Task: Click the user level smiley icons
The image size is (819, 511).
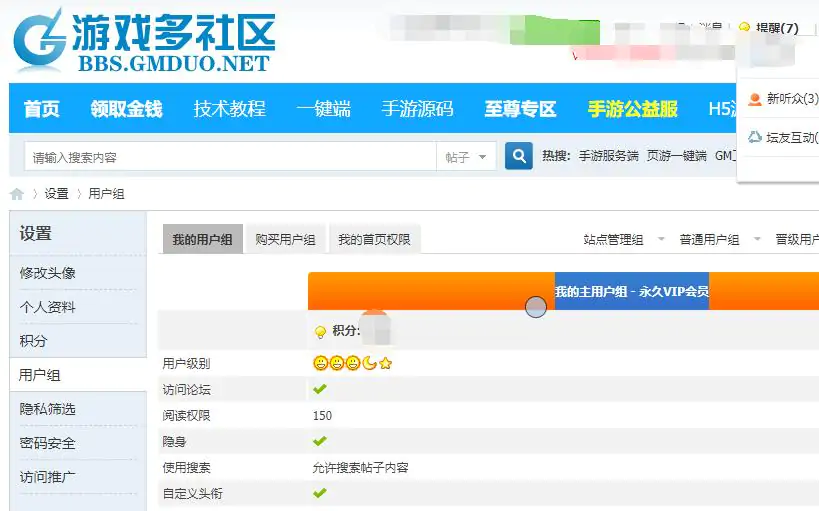Action: [x=353, y=363]
